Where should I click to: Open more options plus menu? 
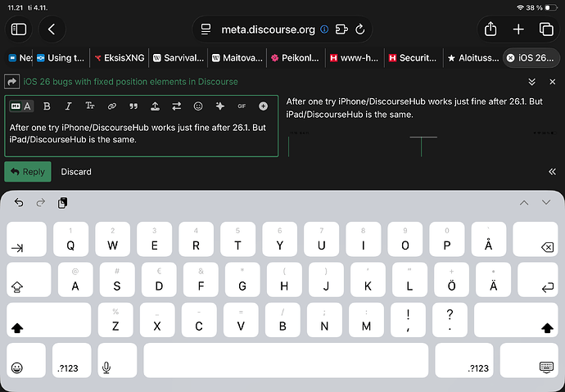[x=264, y=106]
